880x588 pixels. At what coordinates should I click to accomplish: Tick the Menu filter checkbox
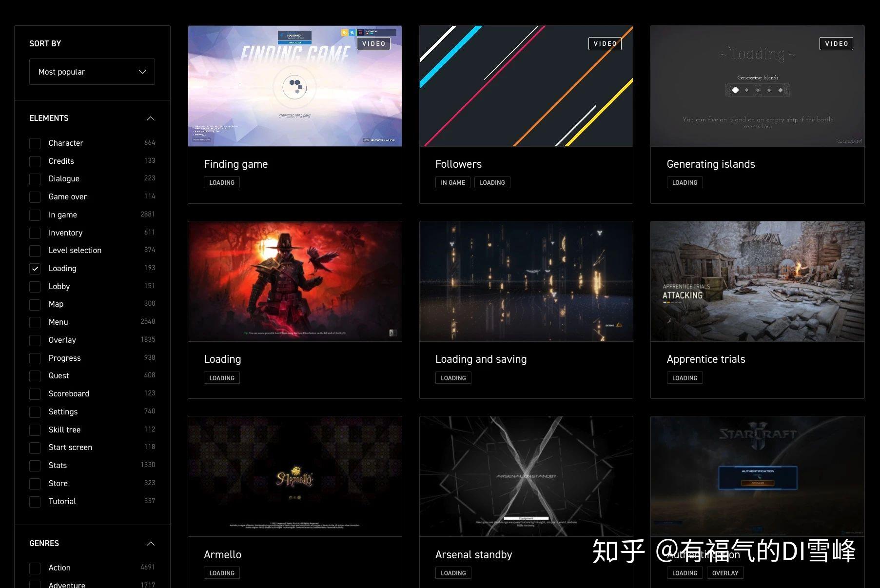[35, 322]
